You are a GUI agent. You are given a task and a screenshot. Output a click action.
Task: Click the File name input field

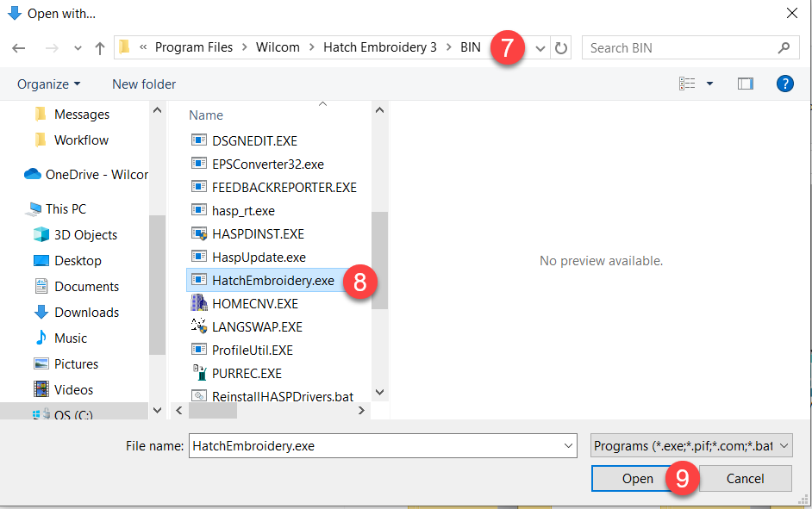coord(383,446)
